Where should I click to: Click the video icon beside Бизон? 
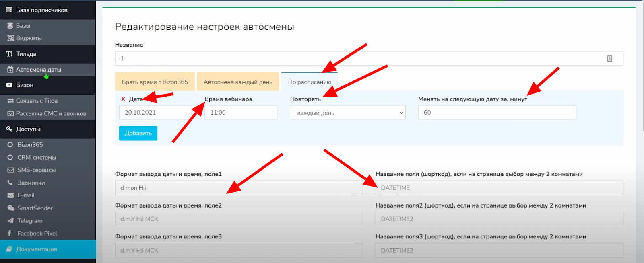coord(10,85)
